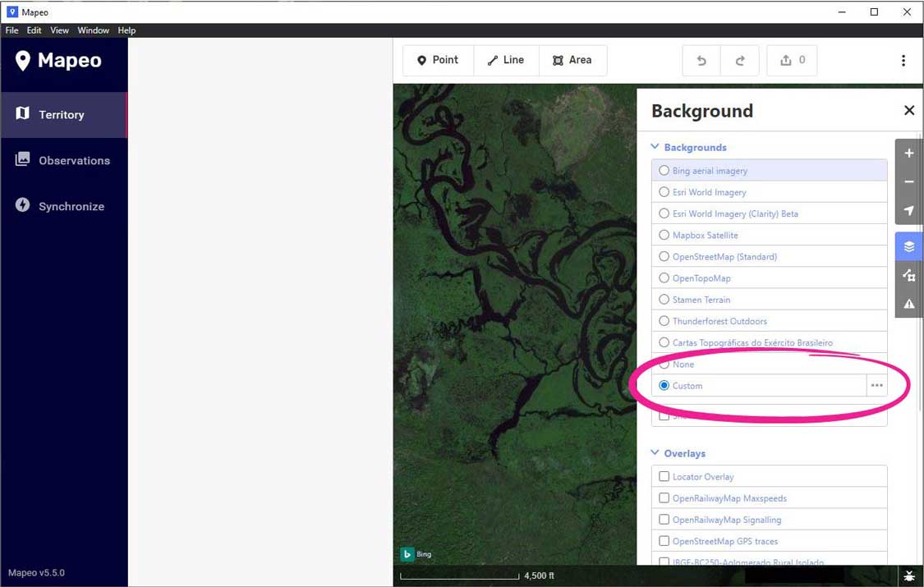Click the 4,500 ft scale label

coord(539,576)
